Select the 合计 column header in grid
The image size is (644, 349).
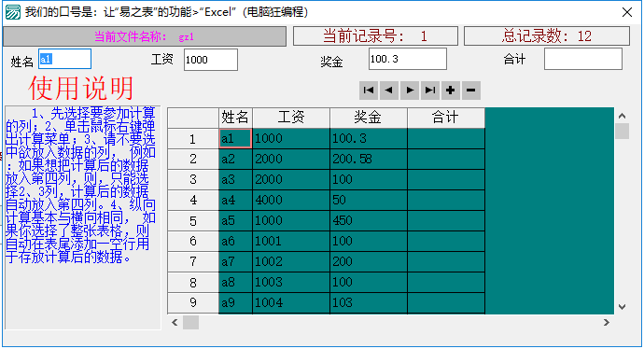(x=446, y=118)
